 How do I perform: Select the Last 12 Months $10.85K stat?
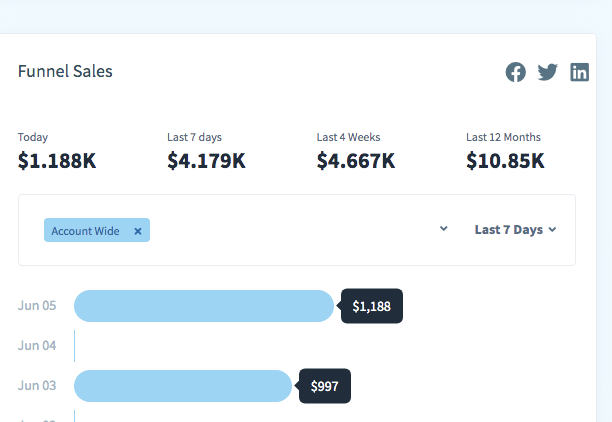tap(505, 160)
